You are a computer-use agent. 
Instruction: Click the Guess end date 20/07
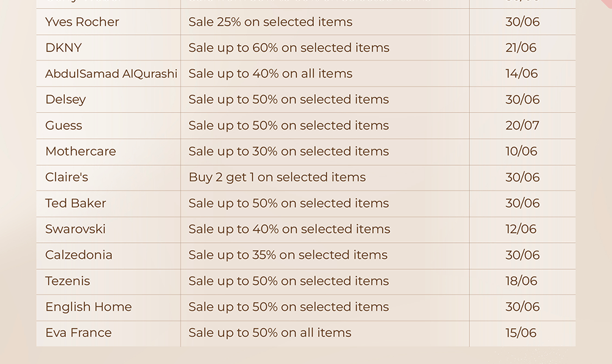(x=522, y=125)
